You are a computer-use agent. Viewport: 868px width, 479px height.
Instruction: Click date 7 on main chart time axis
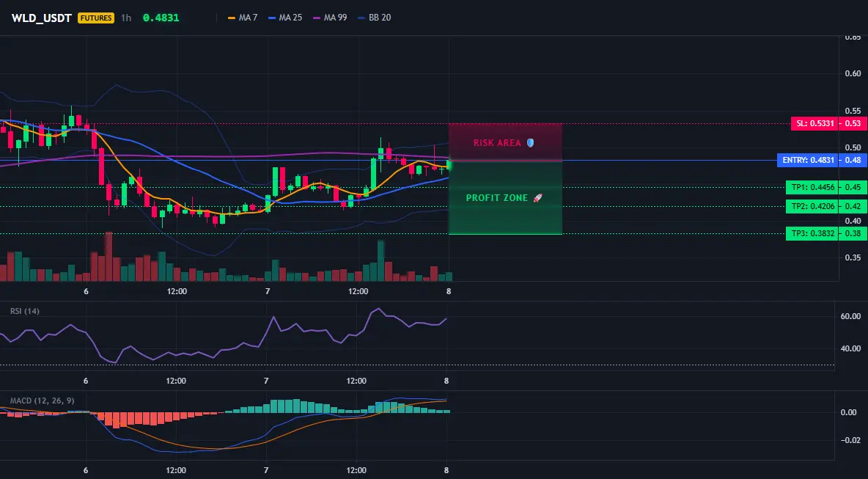coord(268,291)
